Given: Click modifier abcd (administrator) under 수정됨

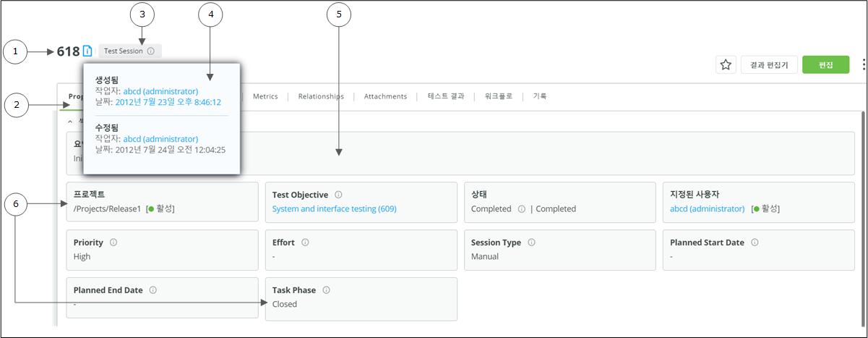Looking at the screenshot, I should point(160,138).
